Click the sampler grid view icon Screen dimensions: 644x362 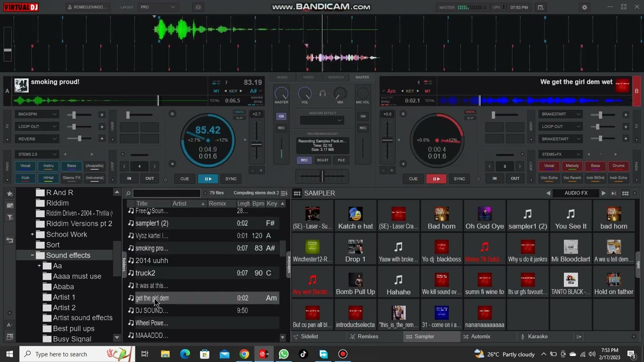click(625, 193)
